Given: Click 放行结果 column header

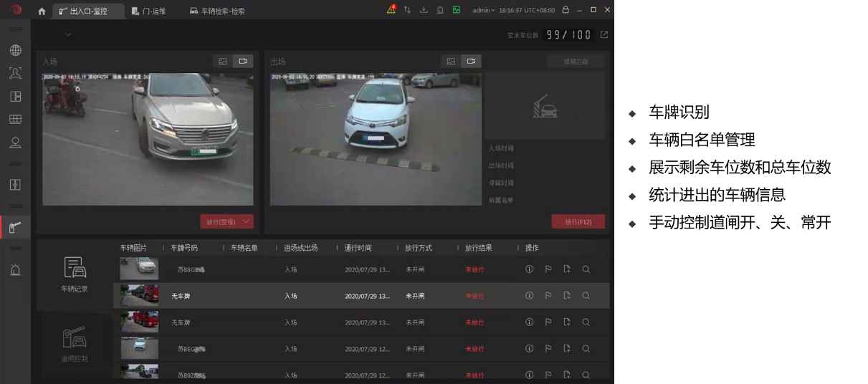Looking at the screenshot, I should coord(479,248).
